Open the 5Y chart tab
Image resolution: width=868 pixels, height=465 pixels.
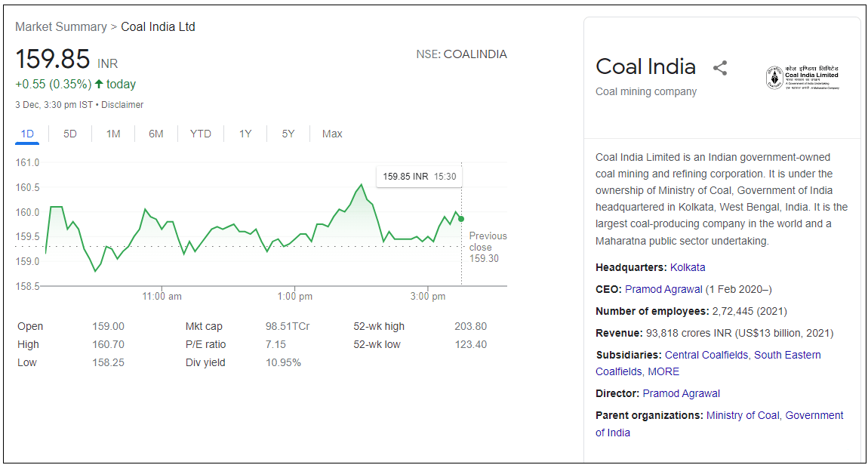288,134
